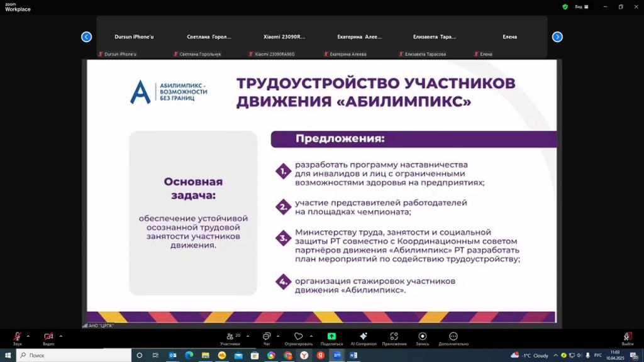Select Екатерина Алеева participant tile
This screenshot has width=644, height=362.
click(x=359, y=37)
